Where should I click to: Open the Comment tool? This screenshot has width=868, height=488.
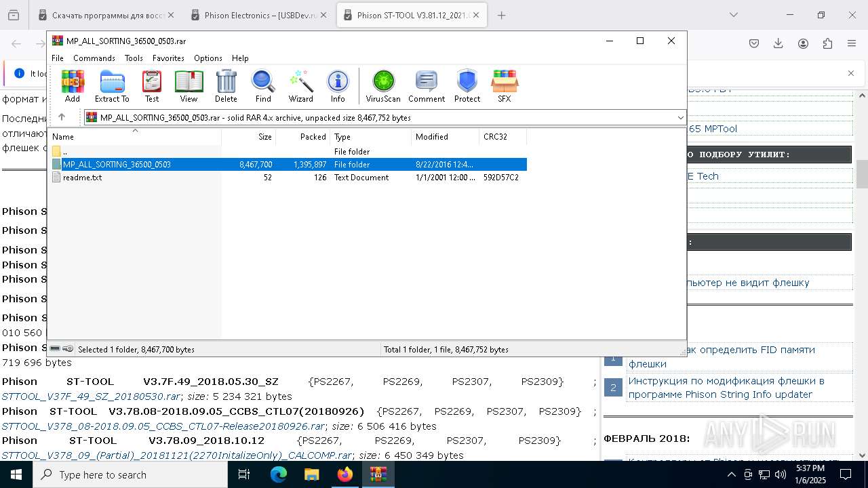coord(427,86)
